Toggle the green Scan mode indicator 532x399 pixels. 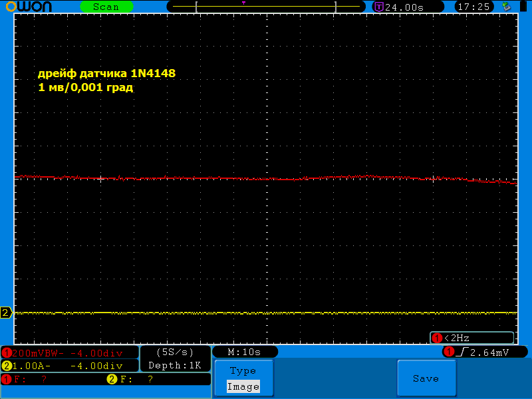106,7
